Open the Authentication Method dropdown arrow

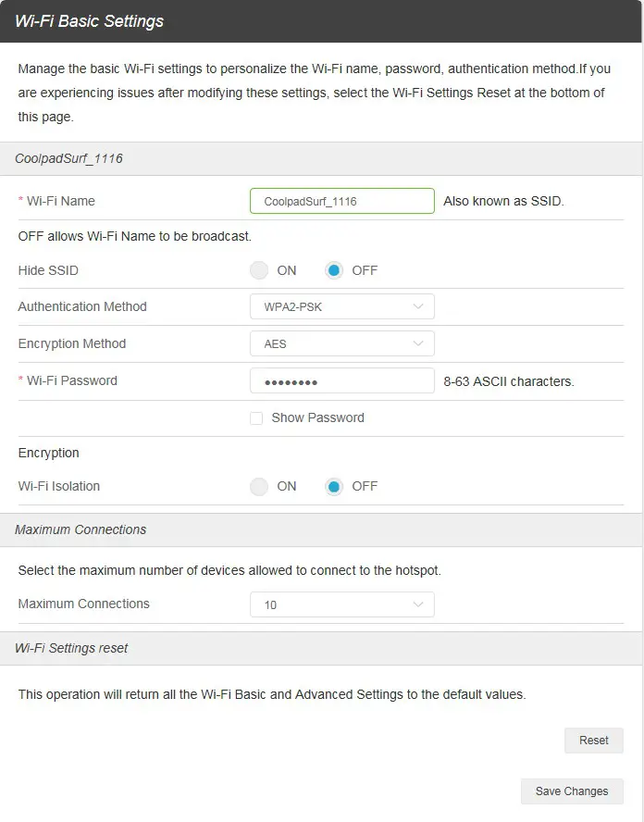(416, 306)
